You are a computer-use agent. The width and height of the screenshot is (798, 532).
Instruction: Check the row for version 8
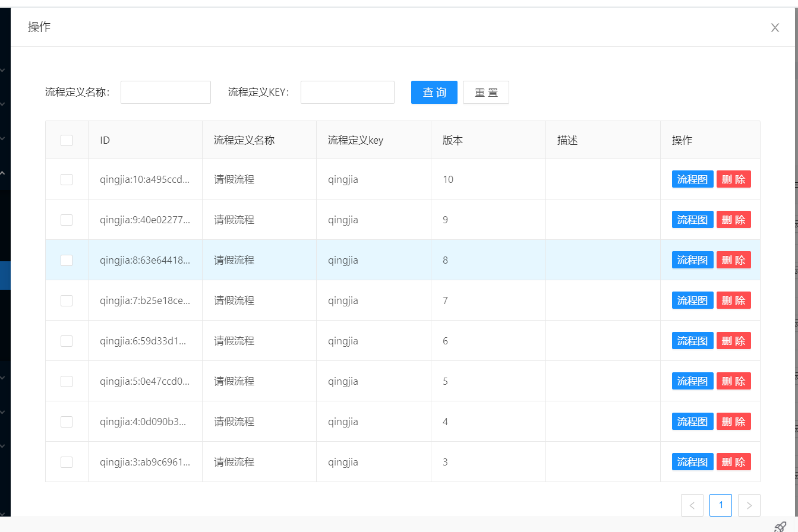tap(67, 260)
